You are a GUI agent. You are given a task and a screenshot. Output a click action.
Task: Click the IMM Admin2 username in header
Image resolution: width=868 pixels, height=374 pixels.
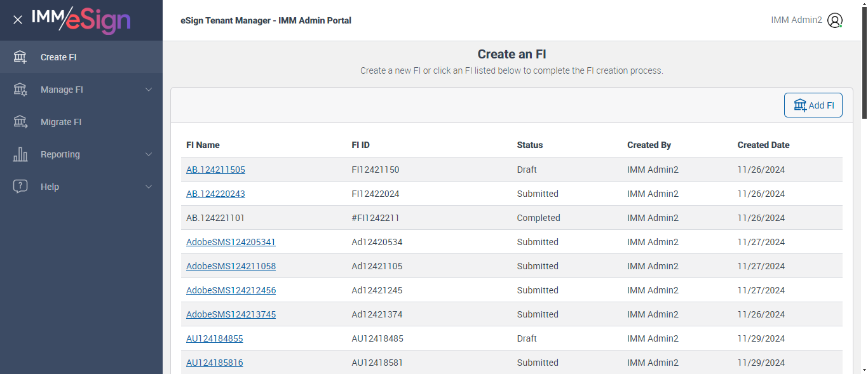pos(796,20)
